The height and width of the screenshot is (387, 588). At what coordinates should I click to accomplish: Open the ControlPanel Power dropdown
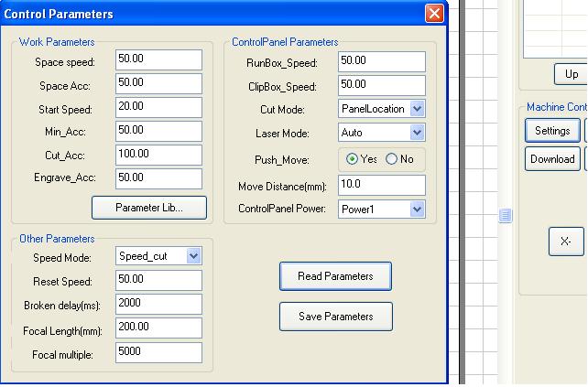coord(417,210)
